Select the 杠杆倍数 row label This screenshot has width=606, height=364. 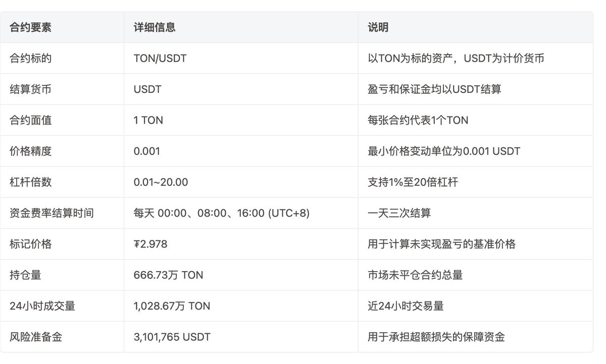click(30, 182)
